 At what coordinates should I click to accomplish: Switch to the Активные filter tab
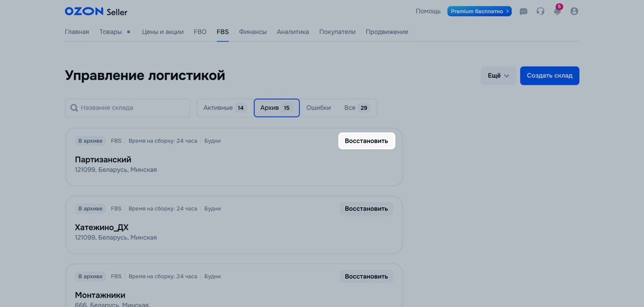(x=224, y=108)
